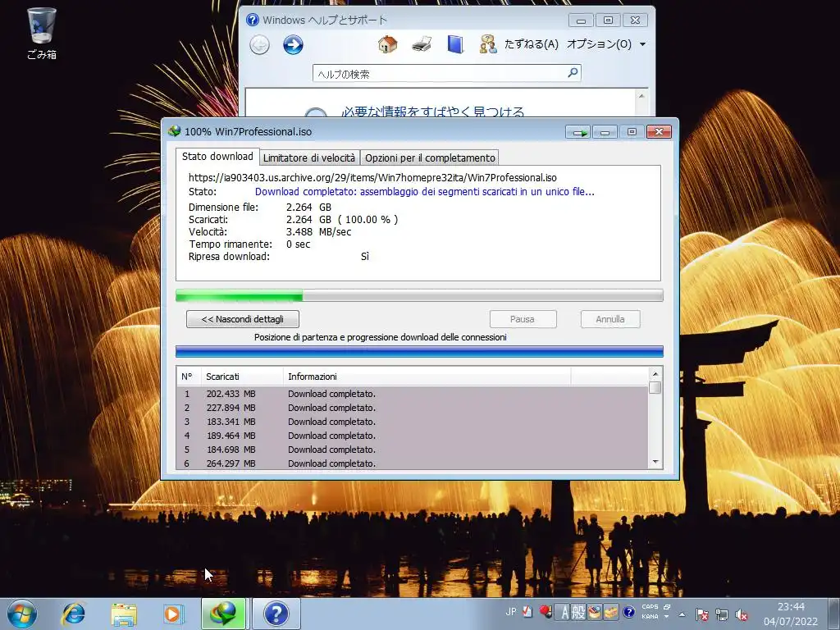This screenshot has width=840, height=630.
Task: Open the IME pad icon in the language bar
Action: pyautogui.click(x=594, y=612)
